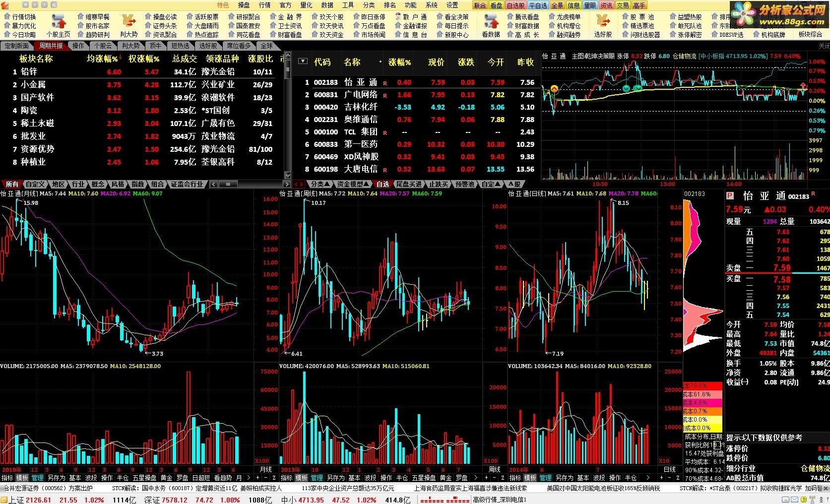This screenshot has height=504, width=830.
Task: Open the 量化 menu
Action: click(306, 5)
